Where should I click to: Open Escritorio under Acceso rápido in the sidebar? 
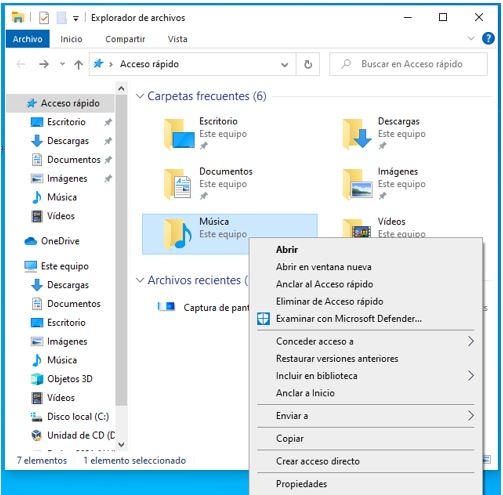[66, 122]
